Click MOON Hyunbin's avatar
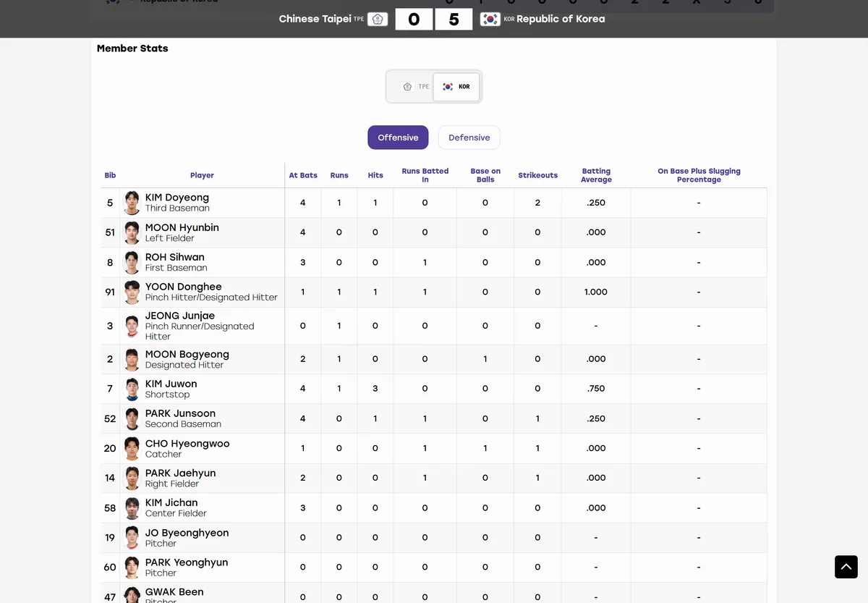 132,232
